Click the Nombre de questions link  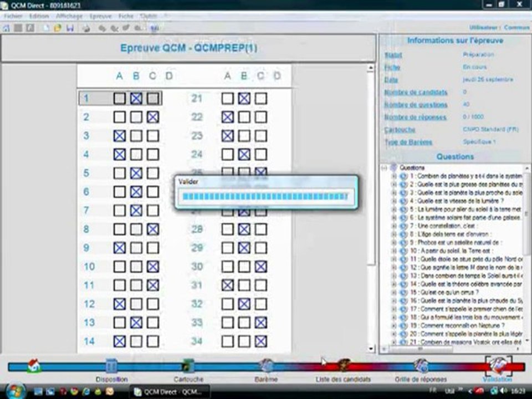click(x=416, y=105)
